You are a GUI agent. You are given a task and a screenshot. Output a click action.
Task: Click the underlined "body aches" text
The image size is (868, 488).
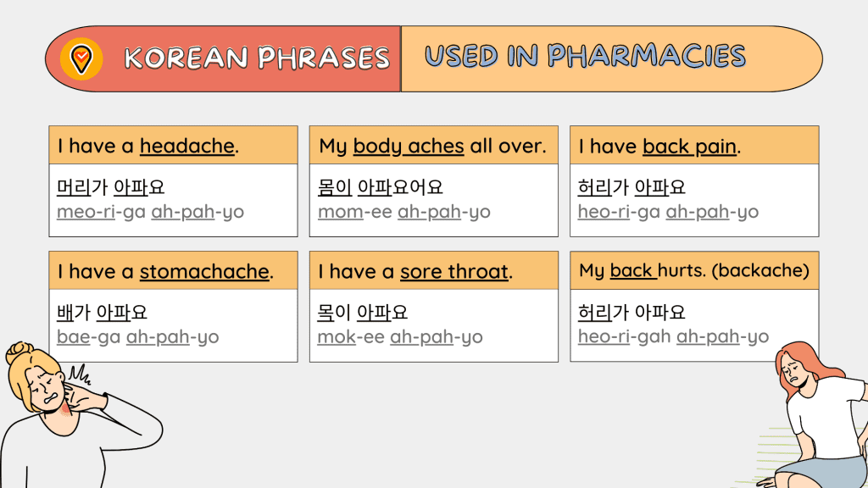point(409,147)
